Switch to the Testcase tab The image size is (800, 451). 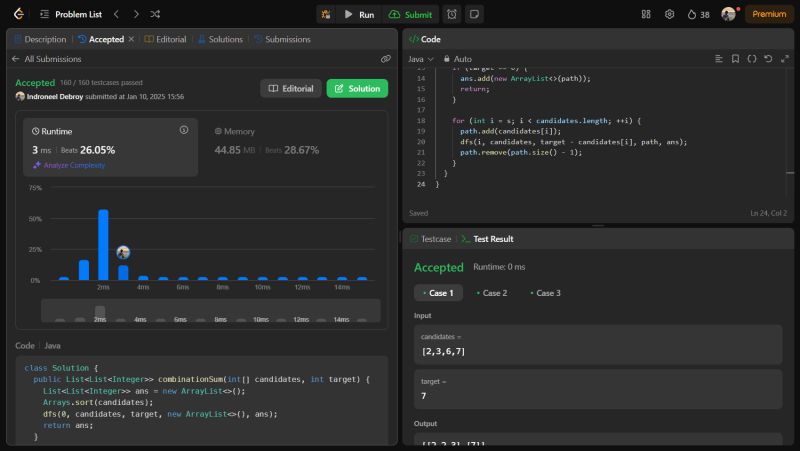tap(431, 239)
